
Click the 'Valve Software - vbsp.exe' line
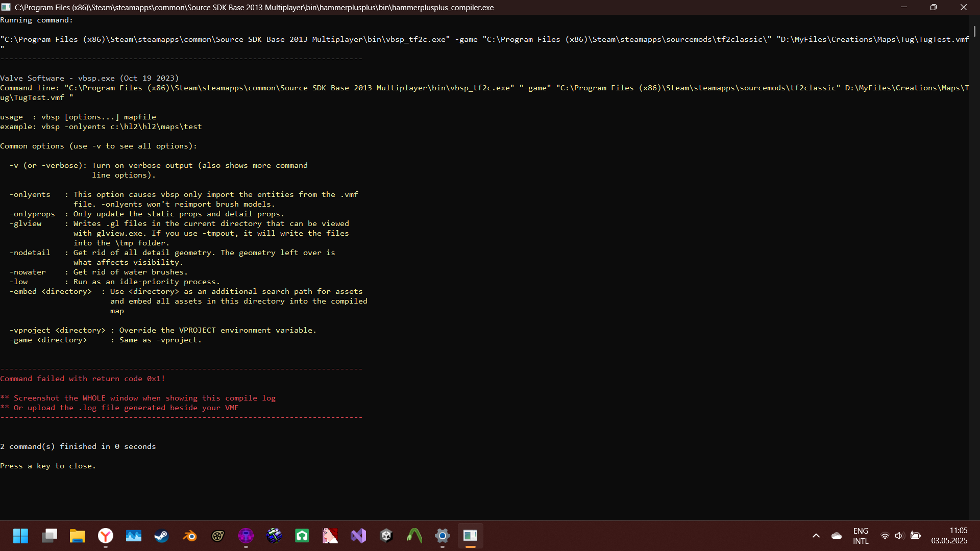coord(89,78)
